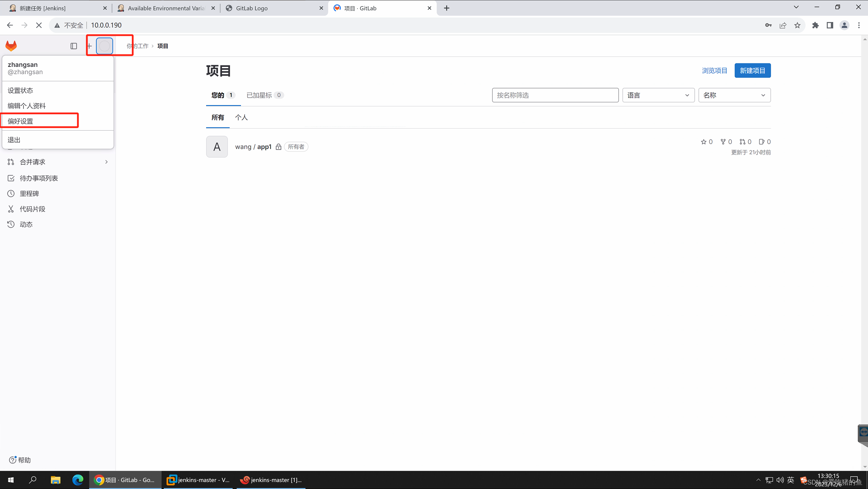Switch to the Starred projects tab
This screenshot has height=489, width=868.
click(265, 95)
